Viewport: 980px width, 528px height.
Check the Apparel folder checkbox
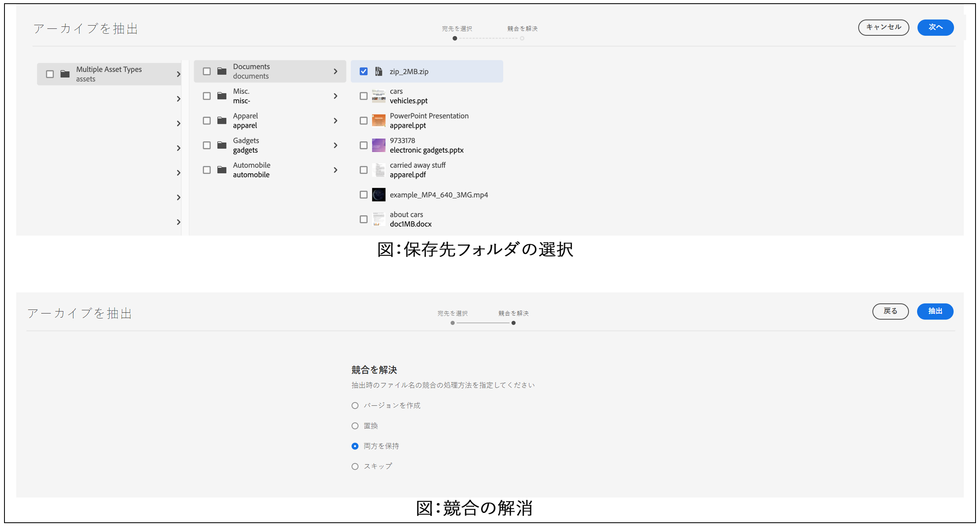(x=207, y=121)
